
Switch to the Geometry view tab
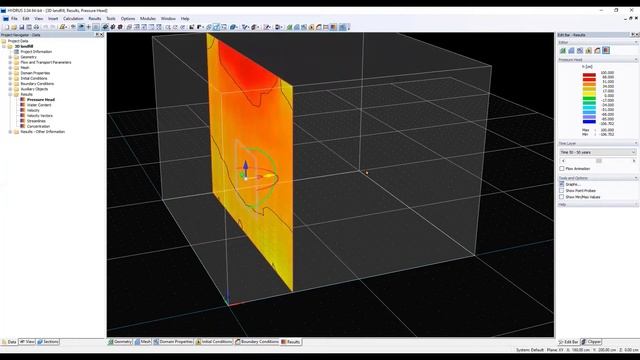120,342
